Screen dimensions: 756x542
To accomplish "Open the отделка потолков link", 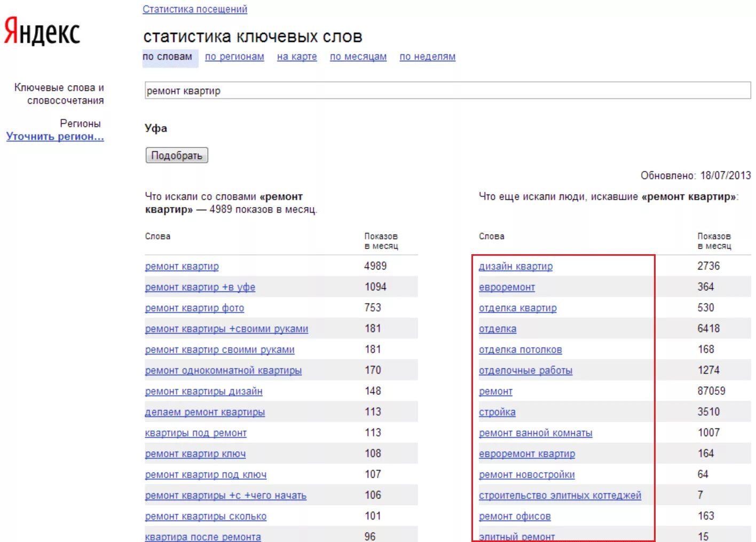I will pos(521,349).
